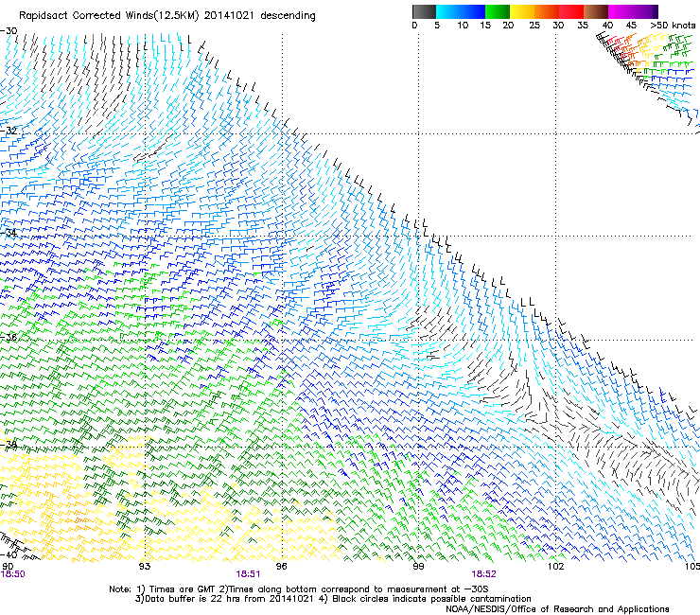The width and height of the screenshot is (700, 615).
Task: Click the purple '18:50' time label
Action: pyautogui.click(x=12, y=574)
